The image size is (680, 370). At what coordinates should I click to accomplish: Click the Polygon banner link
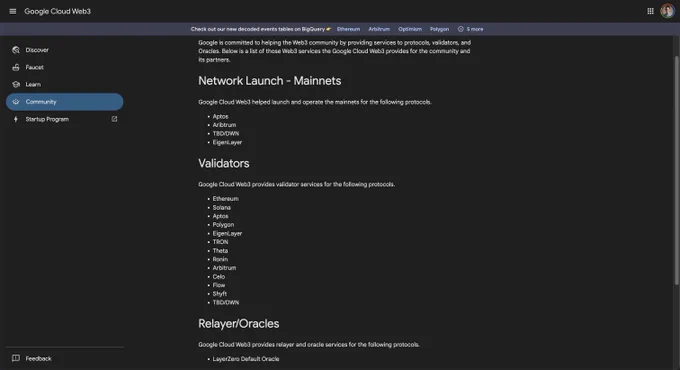pos(439,29)
